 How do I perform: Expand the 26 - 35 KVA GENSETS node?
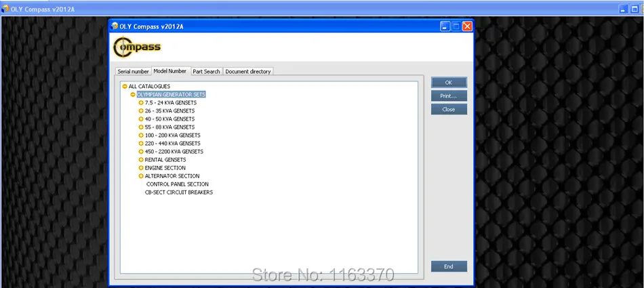(x=141, y=111)
